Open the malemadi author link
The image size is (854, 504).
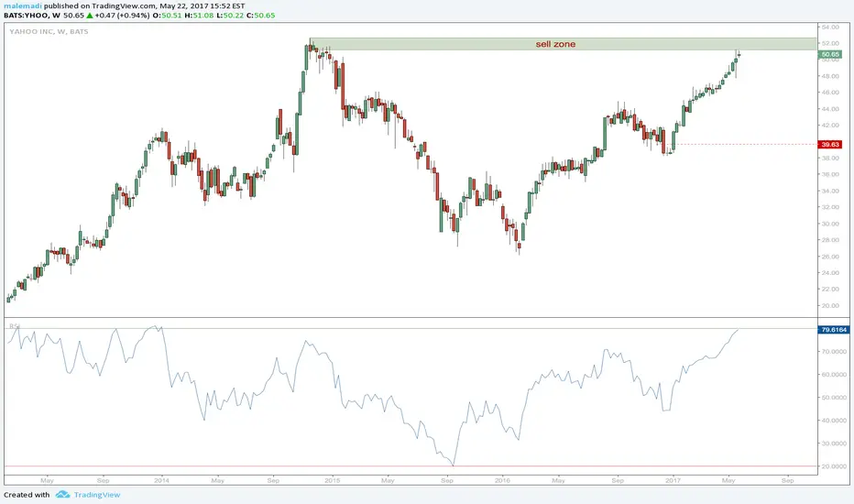pyautogui.click(x=23, y=6)
